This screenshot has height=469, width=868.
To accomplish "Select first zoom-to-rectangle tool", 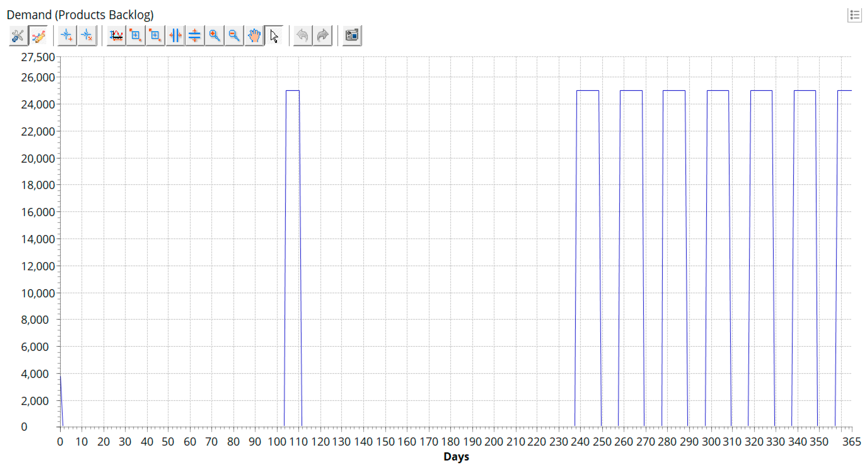I will coord(136,35).
